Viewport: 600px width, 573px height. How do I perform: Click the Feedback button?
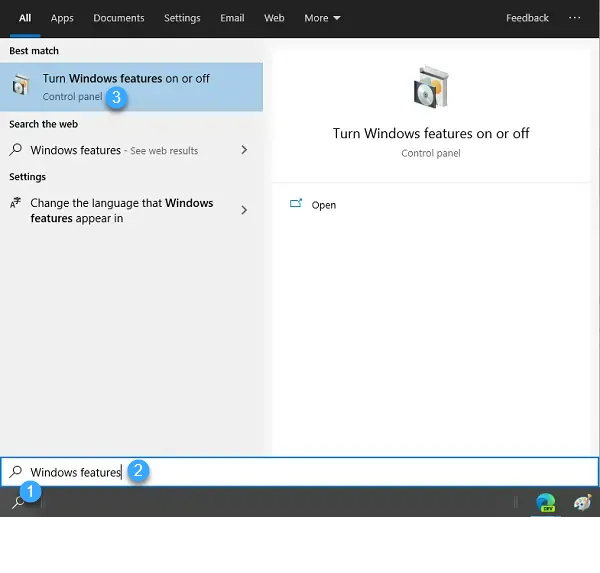click(527, 18)
